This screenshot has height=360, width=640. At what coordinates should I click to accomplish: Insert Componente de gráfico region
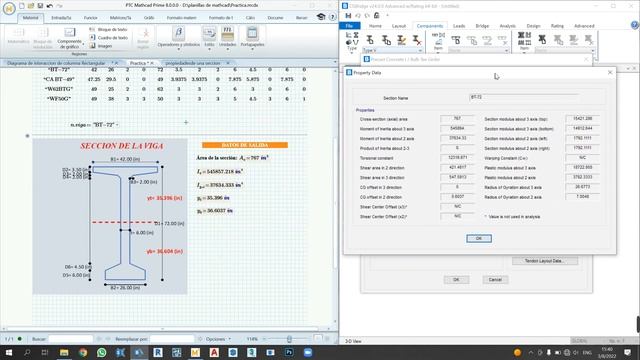click(x=69, y=38)
